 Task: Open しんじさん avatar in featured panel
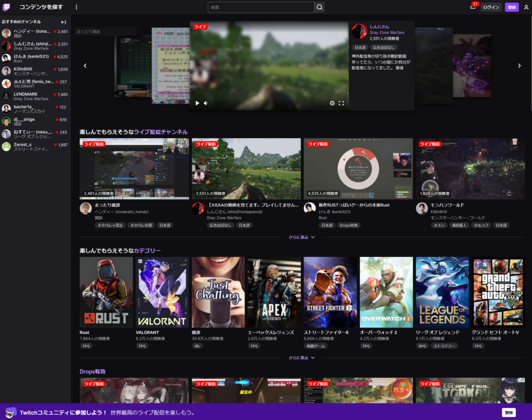pyautogui.click(x=359, y=31)
